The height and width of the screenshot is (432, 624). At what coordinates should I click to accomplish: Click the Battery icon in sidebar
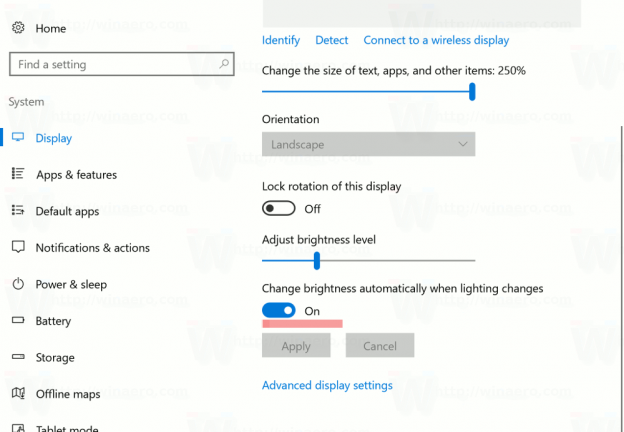coord(18,321)
